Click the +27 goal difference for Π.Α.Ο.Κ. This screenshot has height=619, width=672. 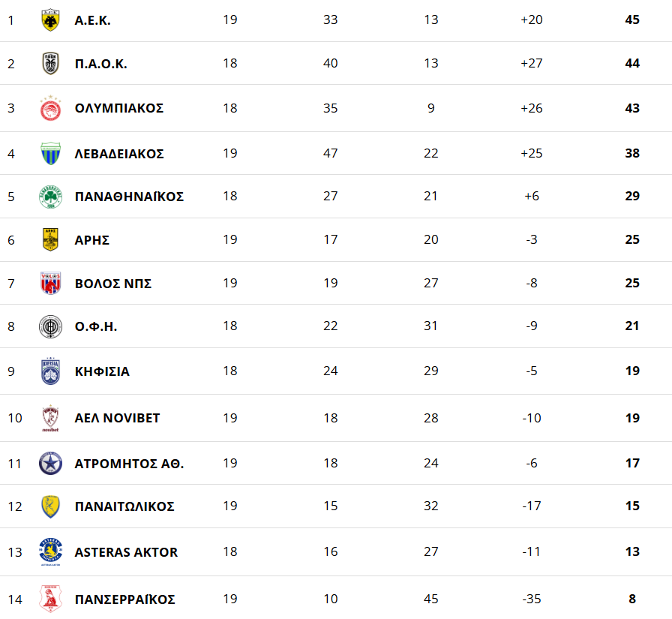coord(531,63)
